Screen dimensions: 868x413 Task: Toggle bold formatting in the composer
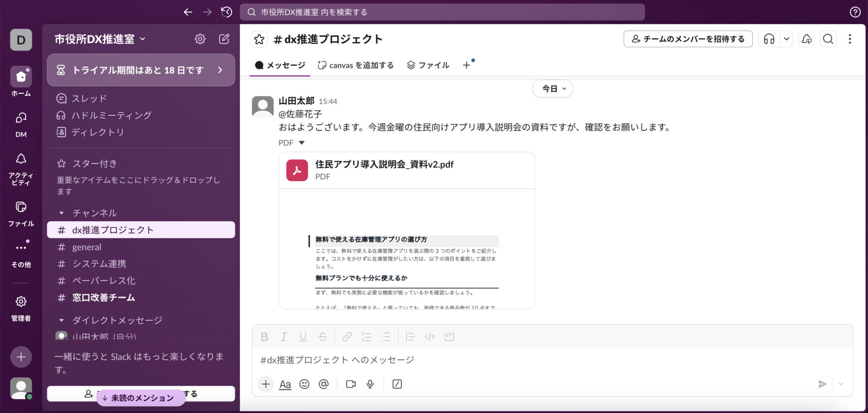coord(264,337)
